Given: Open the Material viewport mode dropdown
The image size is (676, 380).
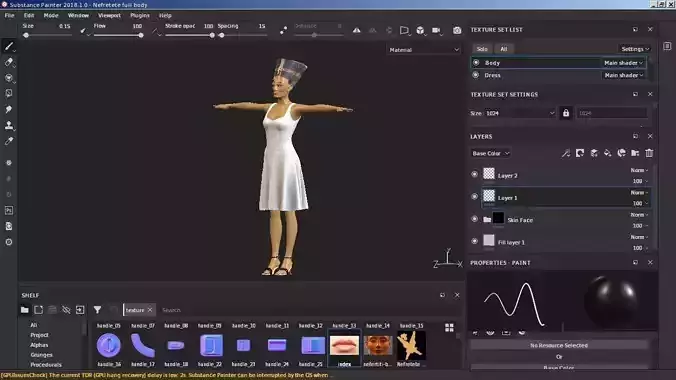Looking at the screenshot, I should point(424,50).
